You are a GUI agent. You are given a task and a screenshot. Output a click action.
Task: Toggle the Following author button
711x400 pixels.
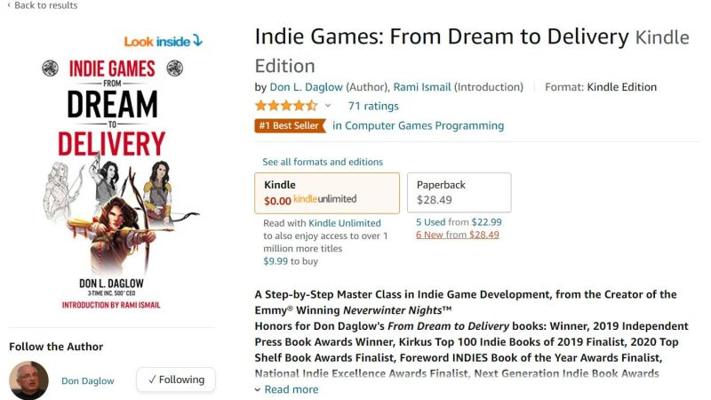coord(176,380)
